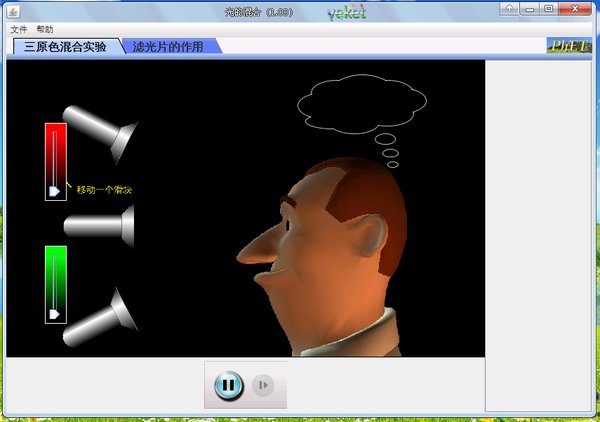Click the up-arrow window button in the title bar
The width and height of the screenshot is (600, 422).
coord(510,8)
